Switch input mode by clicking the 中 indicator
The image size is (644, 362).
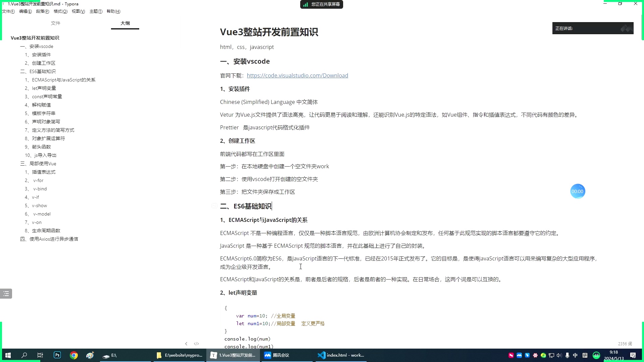(575, 355)
